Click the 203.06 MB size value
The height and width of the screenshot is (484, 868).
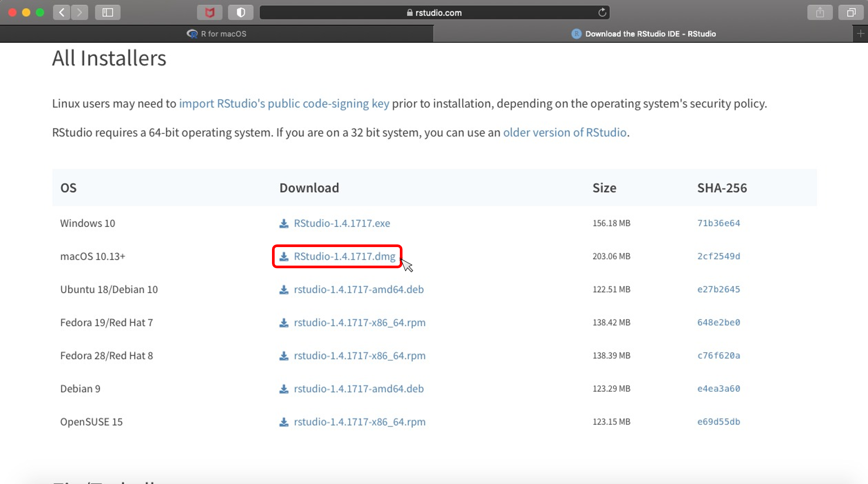coord(611,256)
